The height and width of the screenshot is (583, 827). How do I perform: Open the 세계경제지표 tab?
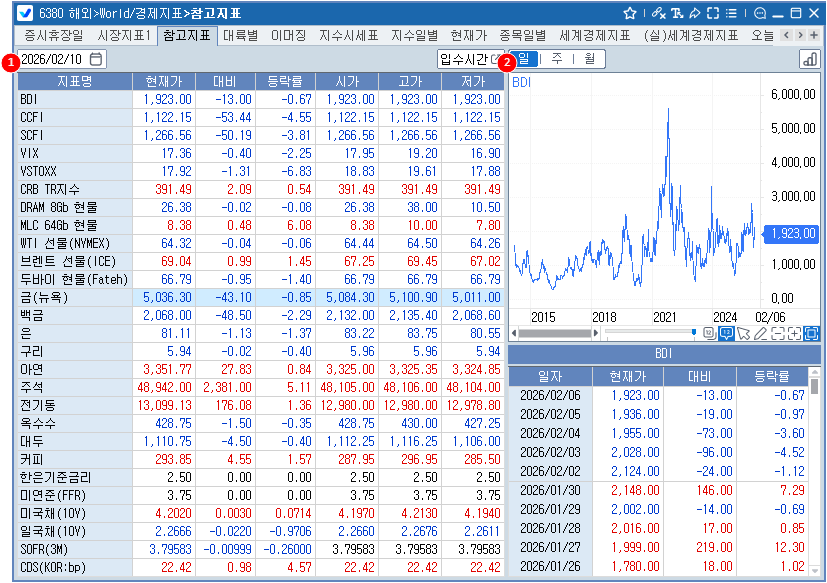click(594, 35)
